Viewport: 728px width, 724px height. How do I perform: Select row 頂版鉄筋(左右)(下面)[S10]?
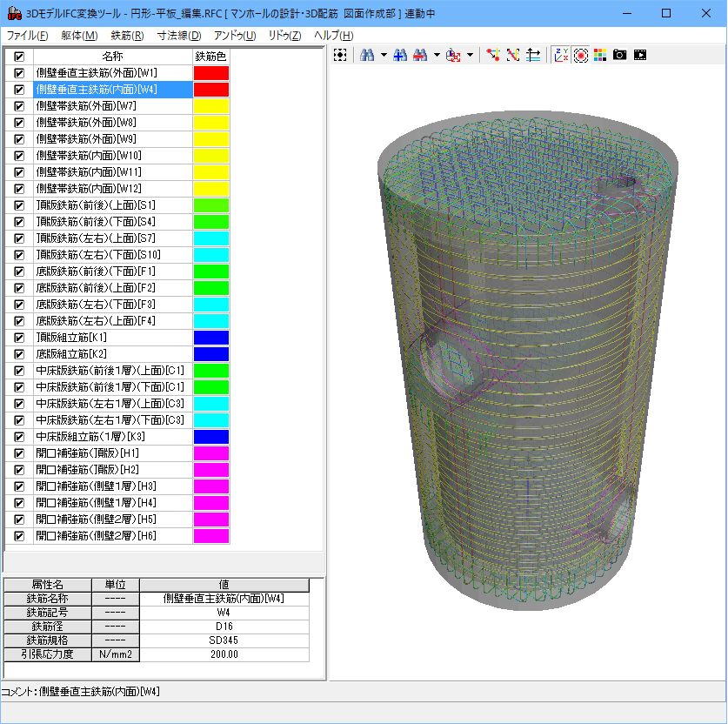(x=113, y=255)
